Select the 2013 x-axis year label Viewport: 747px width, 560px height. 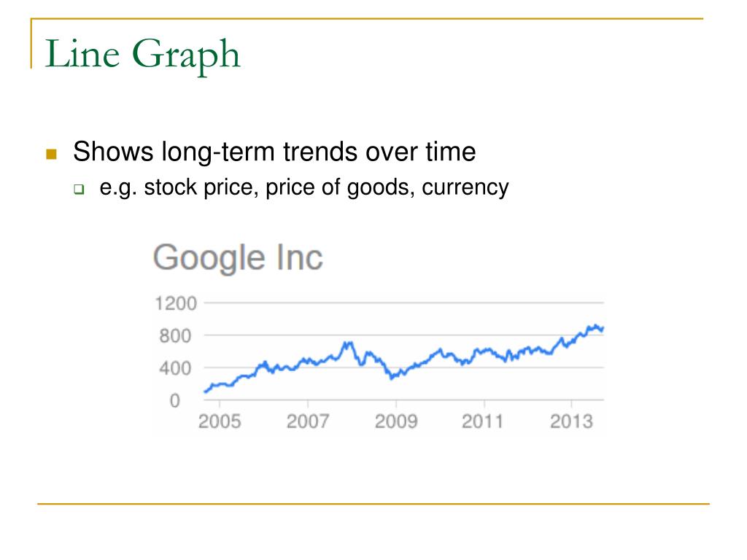(571, 421)
